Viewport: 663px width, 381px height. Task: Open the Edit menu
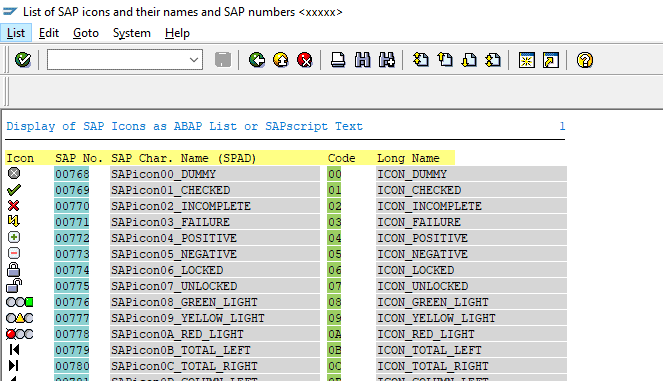click(x=49, y=33)
